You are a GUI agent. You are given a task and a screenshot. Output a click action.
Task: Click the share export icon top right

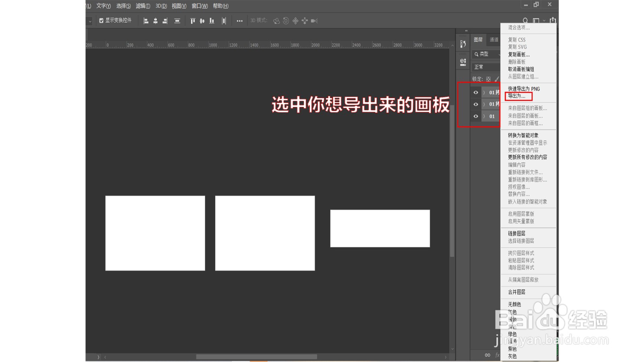[553, 20]
